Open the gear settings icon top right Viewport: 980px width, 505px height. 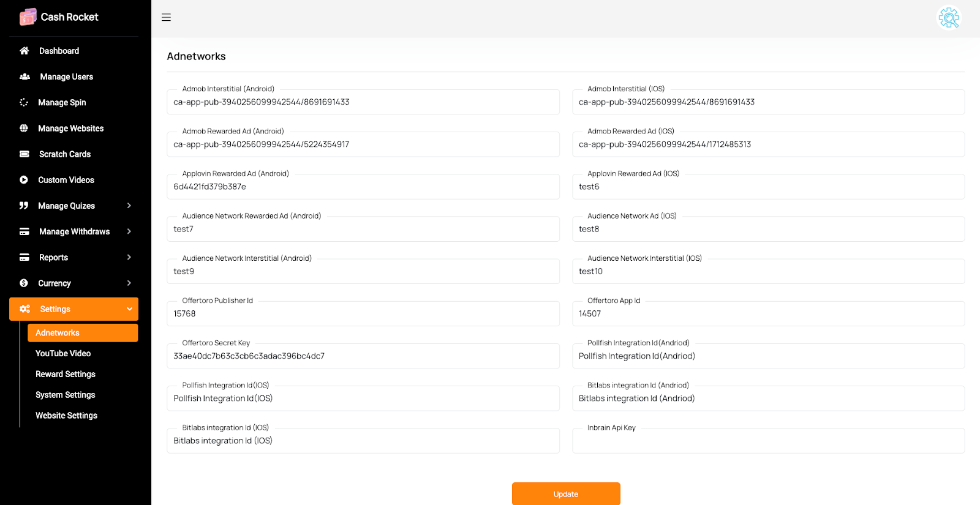click(x=949, y=18)
